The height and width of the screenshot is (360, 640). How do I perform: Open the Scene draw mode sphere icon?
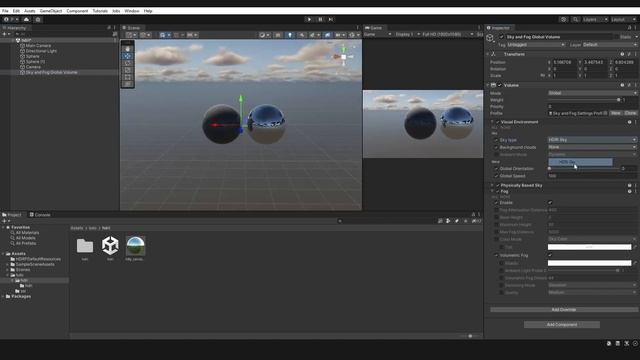[263, 35]
